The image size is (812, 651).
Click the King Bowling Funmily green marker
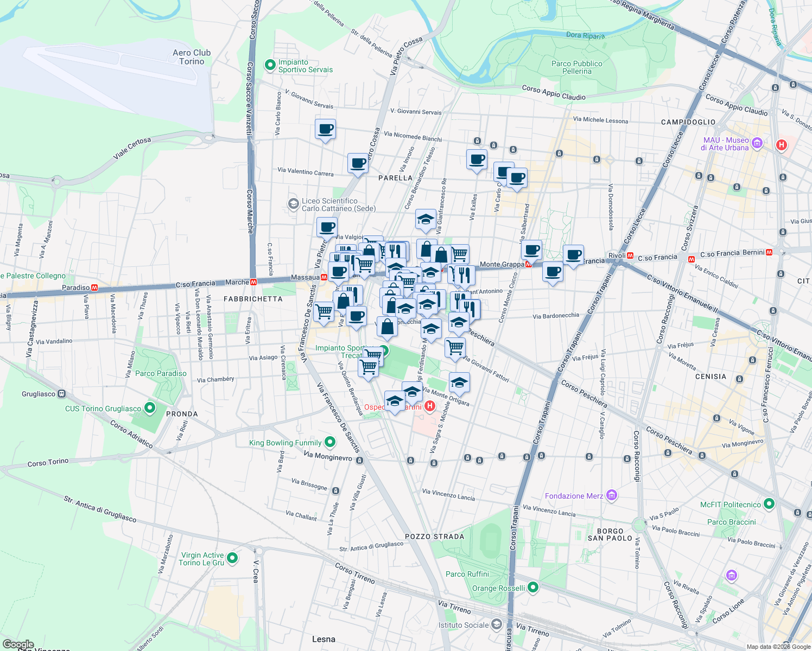click(329, 443)
